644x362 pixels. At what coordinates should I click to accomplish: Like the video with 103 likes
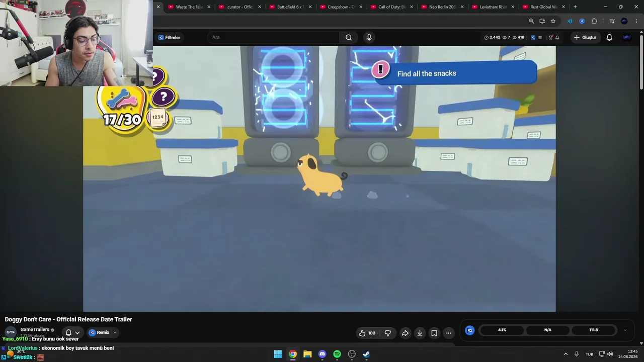(367, 333)
